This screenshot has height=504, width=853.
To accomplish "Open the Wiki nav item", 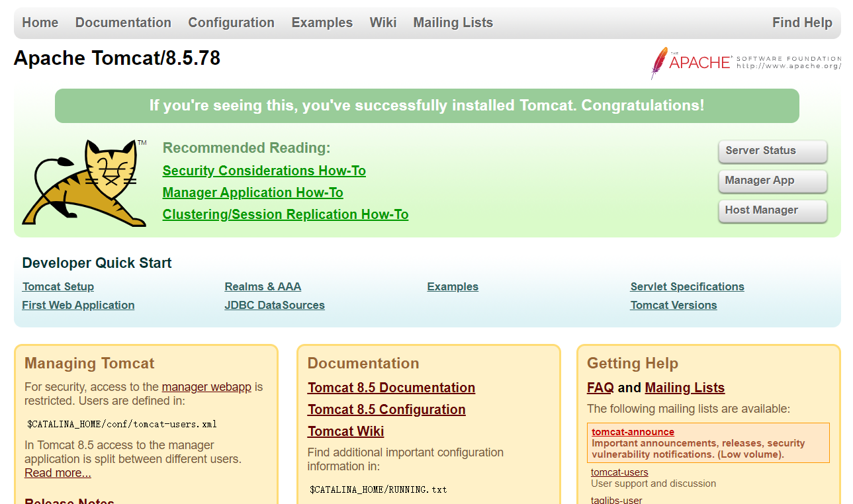I will (383, 22).
